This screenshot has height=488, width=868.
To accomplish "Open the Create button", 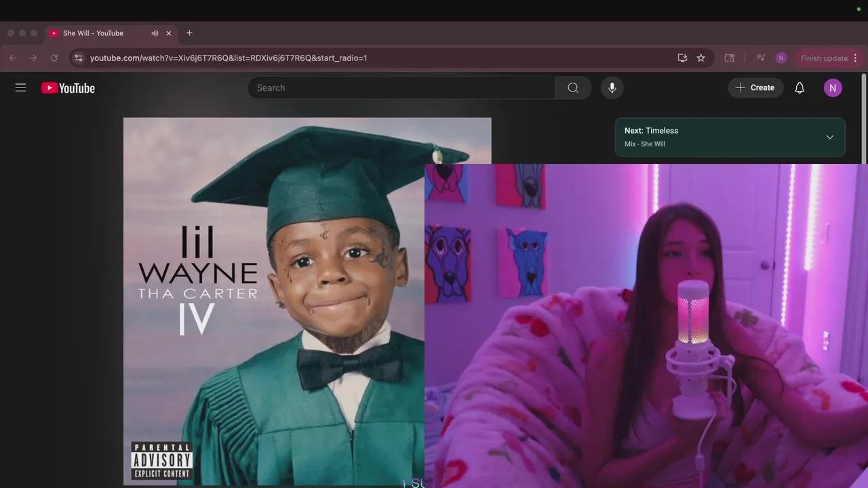I will coord(755,87).
